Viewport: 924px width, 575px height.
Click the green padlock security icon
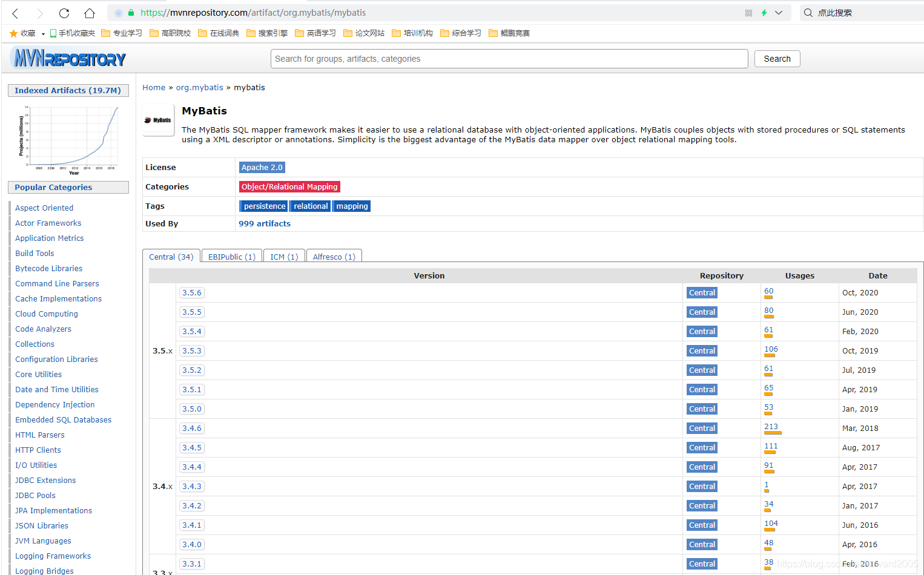(x=131, y=13)
